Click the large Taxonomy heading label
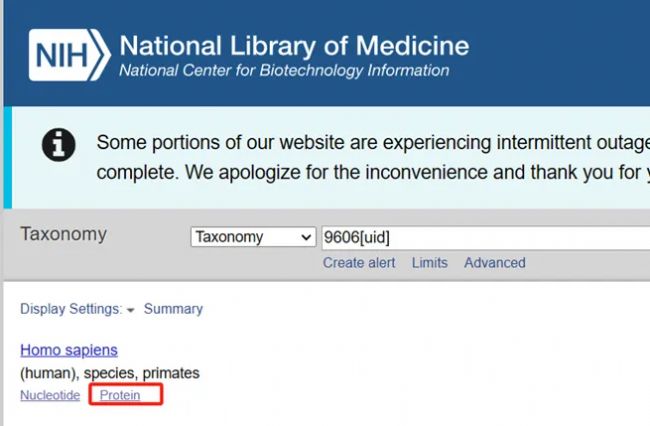Viewport: 650px width, 426px height. pos(63,234)
